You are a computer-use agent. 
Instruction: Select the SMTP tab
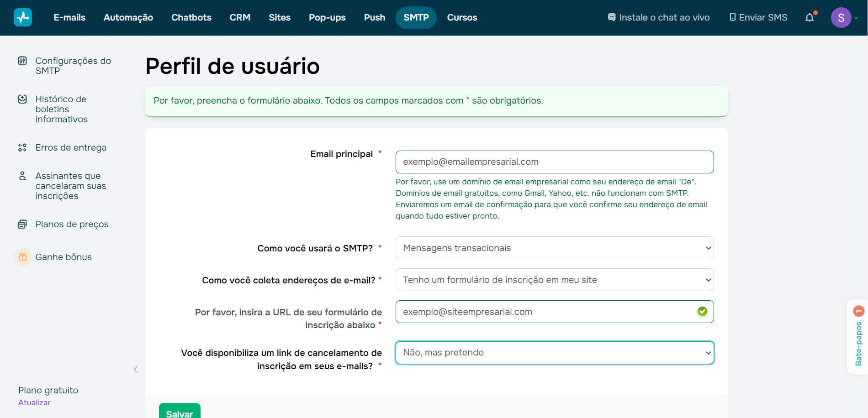tap(416, 17)
